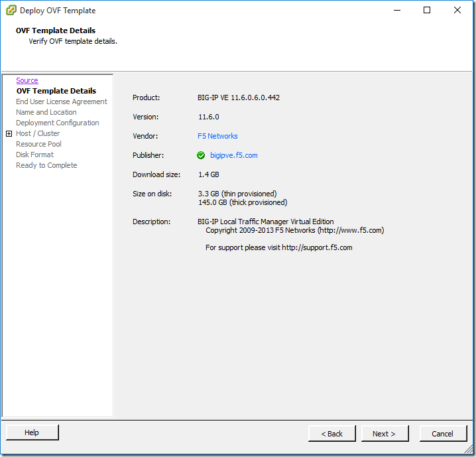The image size is (476, 457).
Task: Select the OVF Template Details step
Action: 56,91
